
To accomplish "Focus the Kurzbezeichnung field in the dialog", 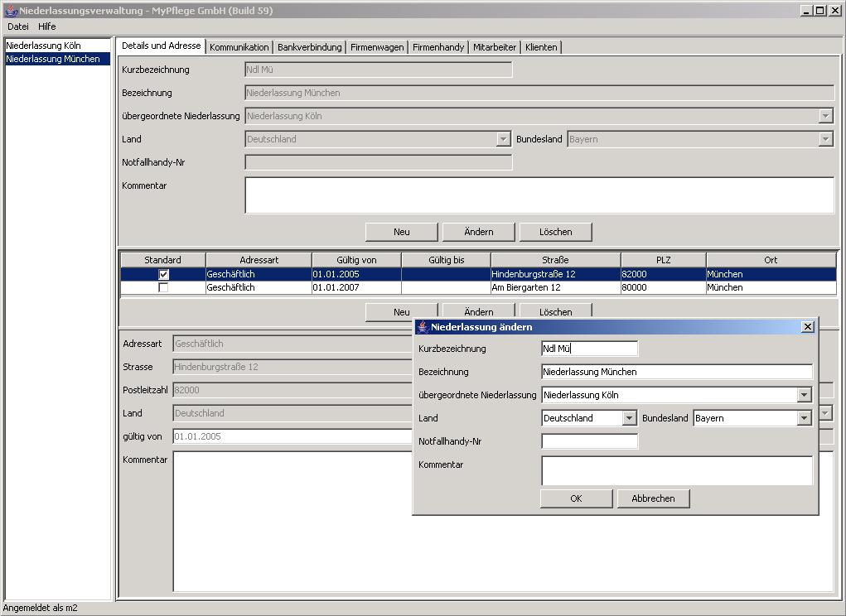I will 589,349.
